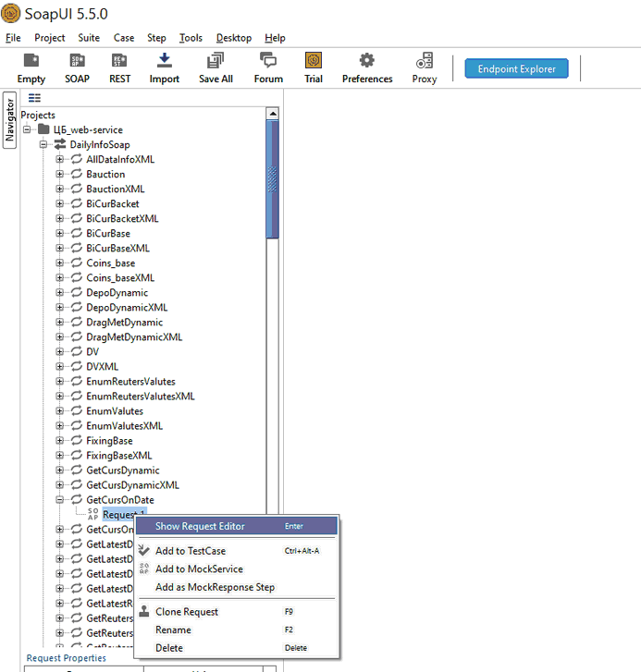Open the Step menu
The image size is (641, 672).
pos(156,38)
